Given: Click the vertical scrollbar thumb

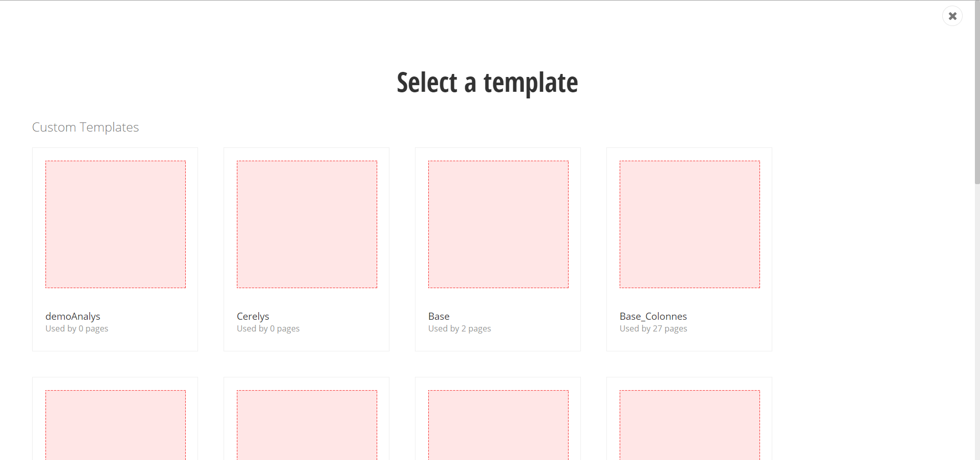Looking at the screenshot, I should point(977,92).
